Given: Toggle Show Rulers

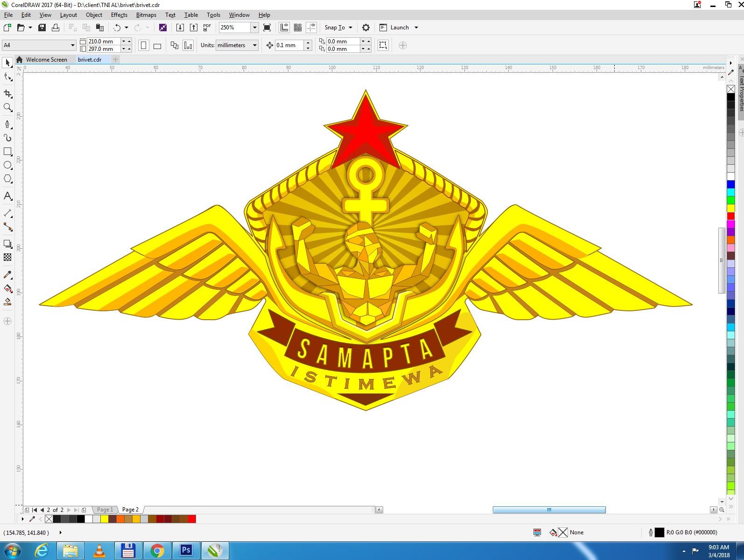Looking at the screenshot, I should click(x=284, y=28).
